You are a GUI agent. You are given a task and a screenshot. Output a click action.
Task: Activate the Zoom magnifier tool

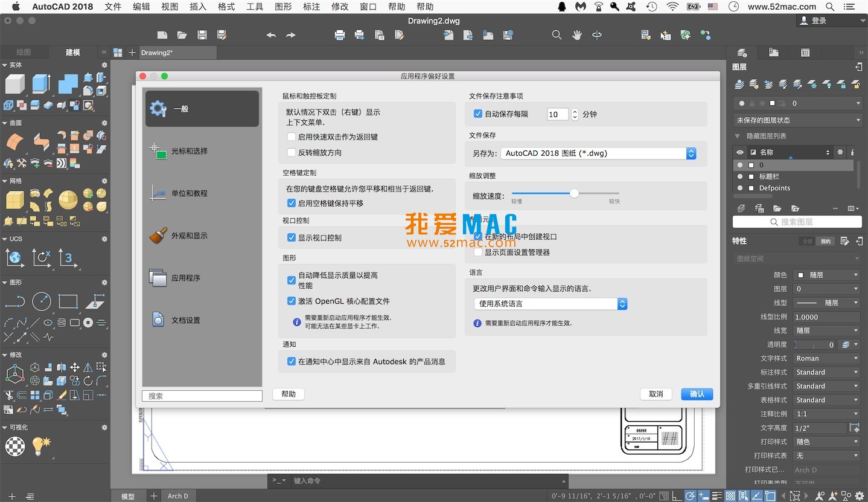(x=557, y=35)
